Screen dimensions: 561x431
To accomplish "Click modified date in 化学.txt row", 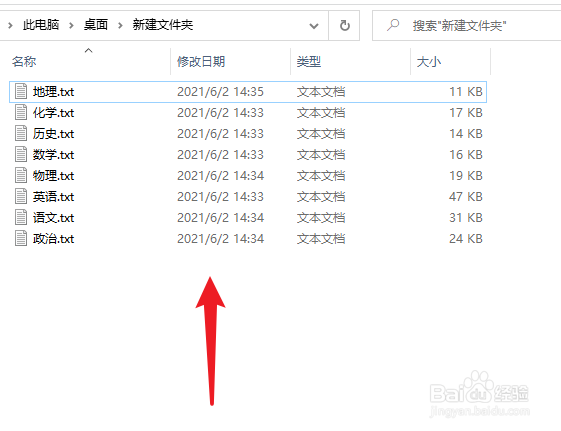I will pos(220,113).
